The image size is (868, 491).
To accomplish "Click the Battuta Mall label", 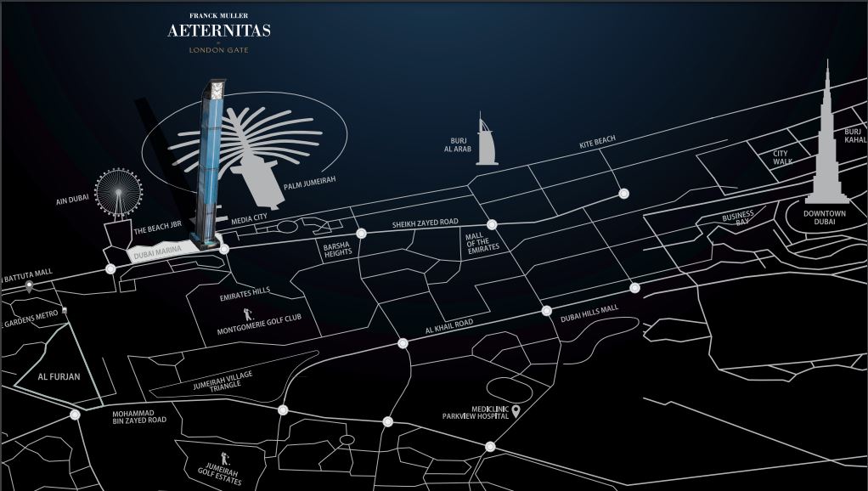I will pos(28,276).
